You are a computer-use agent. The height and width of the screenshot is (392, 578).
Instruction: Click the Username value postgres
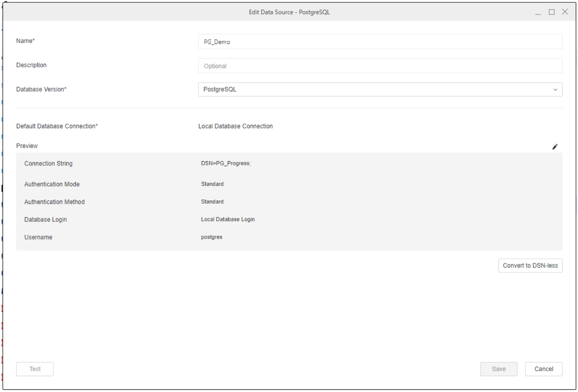pyautogui.click(x=211, y=237)
